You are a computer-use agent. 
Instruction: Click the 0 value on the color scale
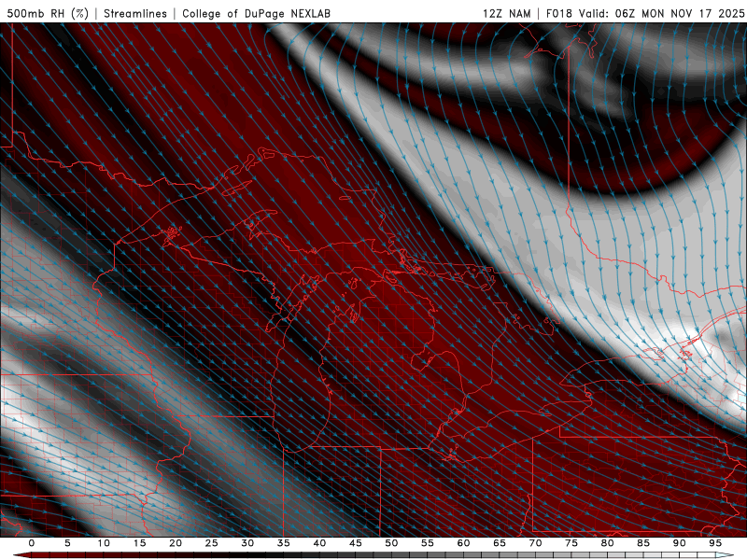click(32, 543)
